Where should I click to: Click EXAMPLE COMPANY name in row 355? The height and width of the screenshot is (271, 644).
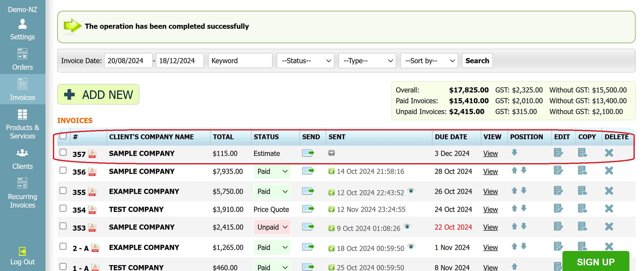[x=144, y=191]
